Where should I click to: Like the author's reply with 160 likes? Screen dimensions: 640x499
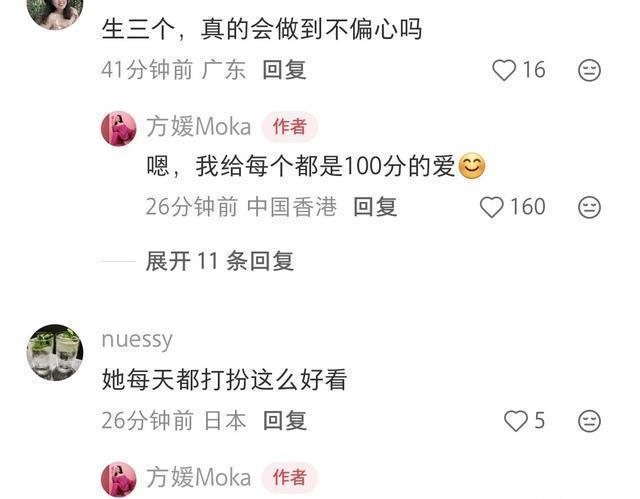click(x=491, y=207)
